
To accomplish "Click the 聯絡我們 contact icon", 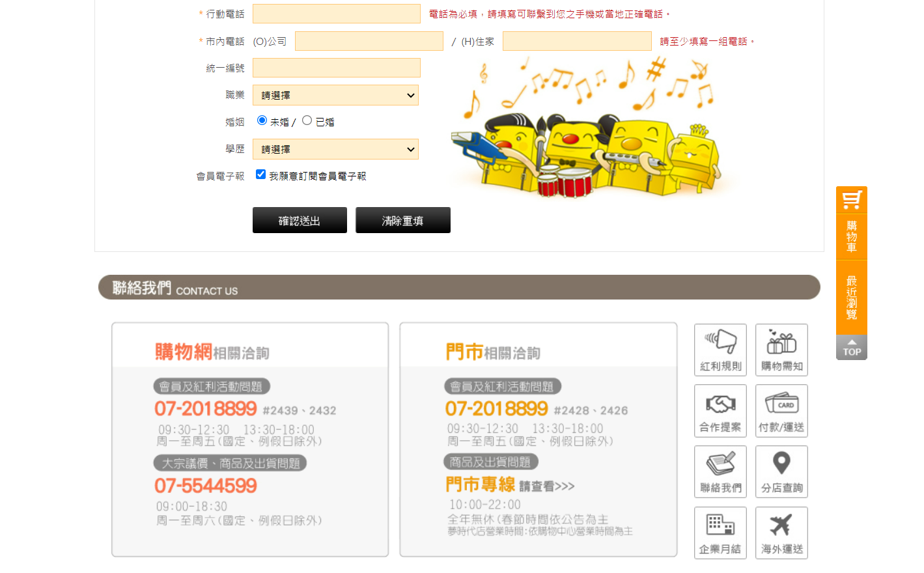I will [x=720, y=471].
